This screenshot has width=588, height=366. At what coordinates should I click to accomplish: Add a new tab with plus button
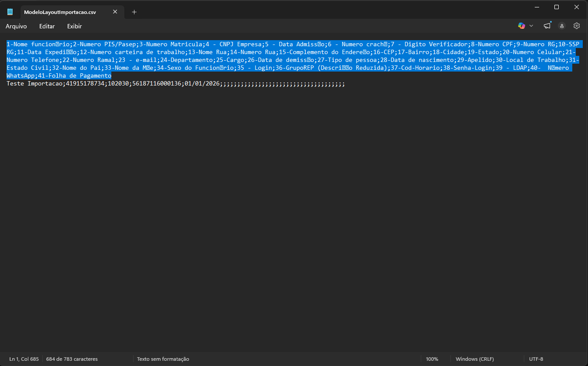(134, 12)
